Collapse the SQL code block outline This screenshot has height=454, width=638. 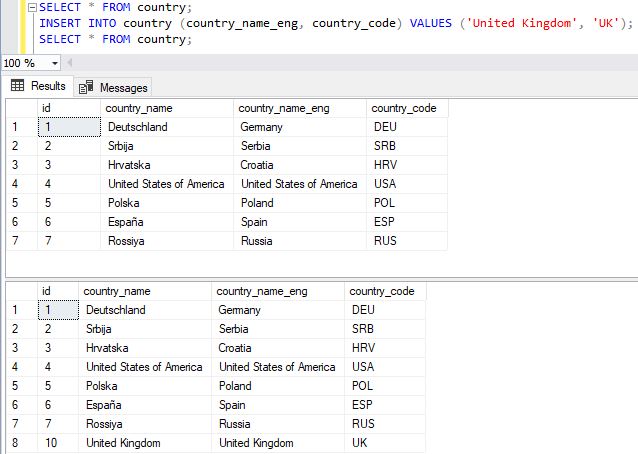pos(30,7)
